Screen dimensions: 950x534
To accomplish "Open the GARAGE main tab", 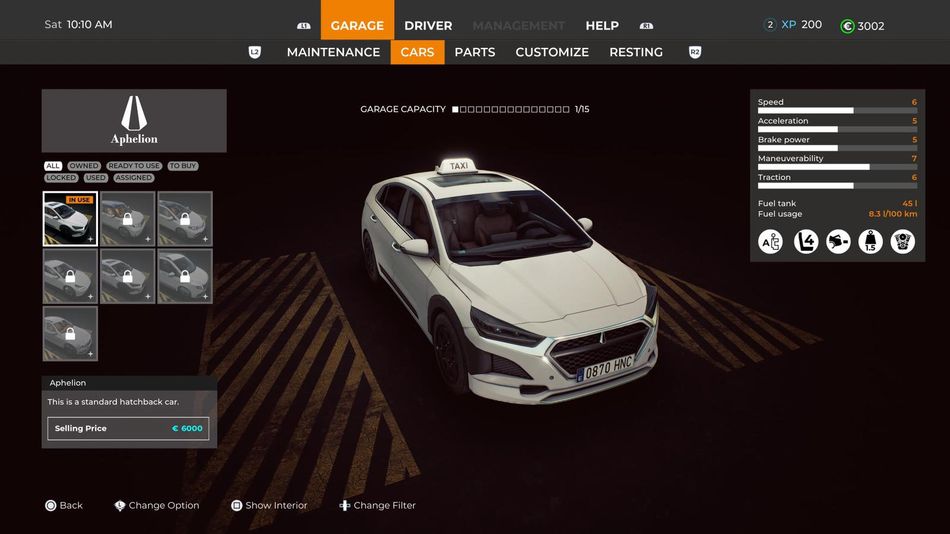I will click(357, 21).
